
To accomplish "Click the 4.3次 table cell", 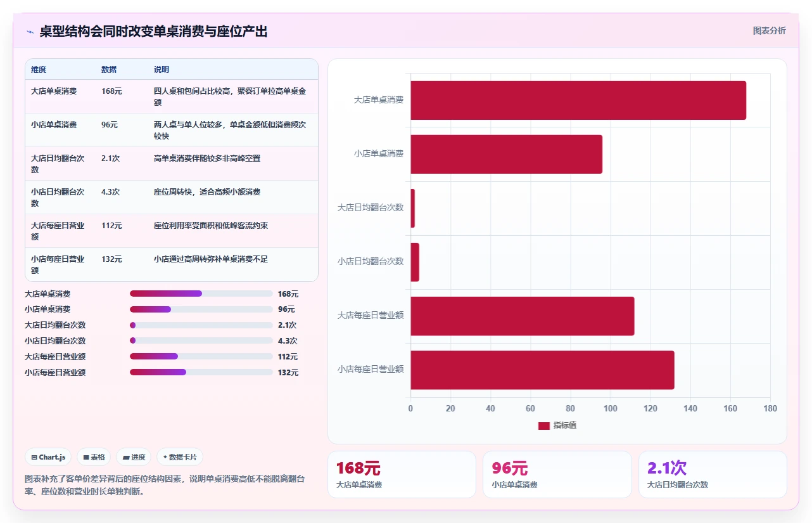I will (111, 191).
